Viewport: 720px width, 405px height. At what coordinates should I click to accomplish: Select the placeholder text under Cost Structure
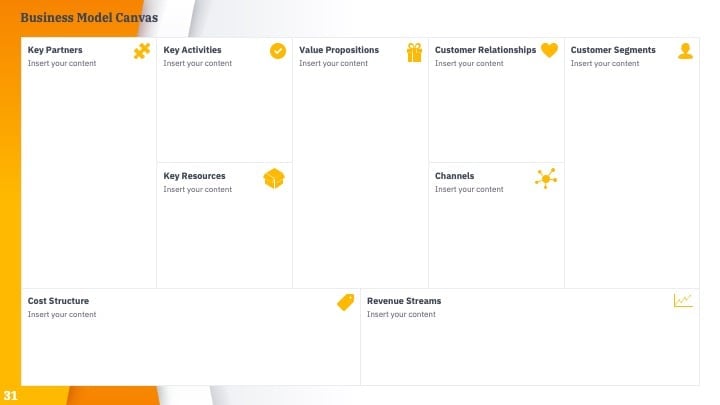point(62,315)
